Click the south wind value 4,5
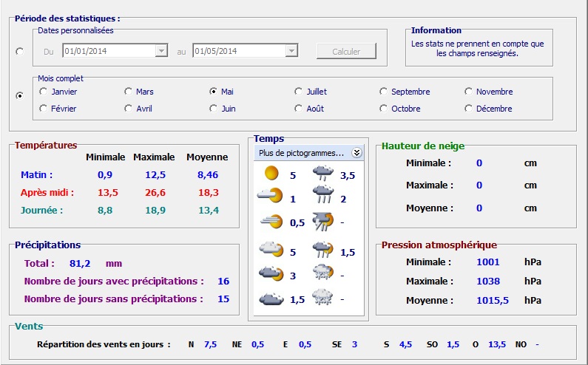 tap(406, 344)
